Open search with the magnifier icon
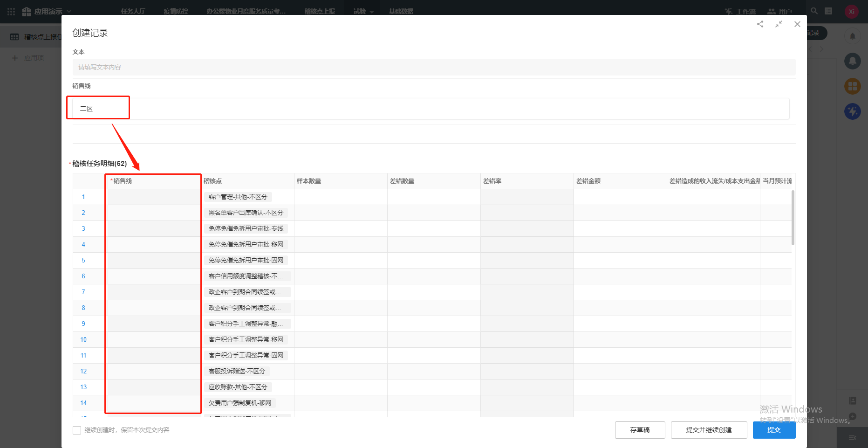Screen dimensions: 868x448 click(x=814, y=11)
